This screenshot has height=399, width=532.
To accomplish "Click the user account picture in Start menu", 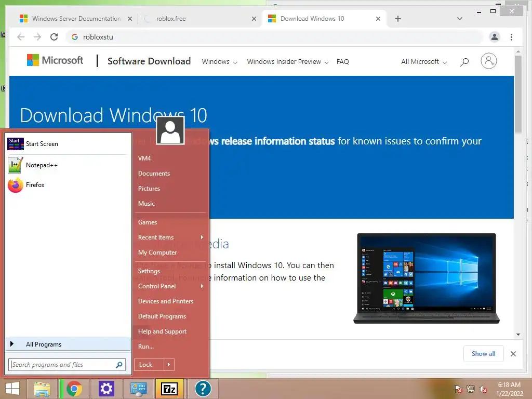I will [x=170, y=130].
